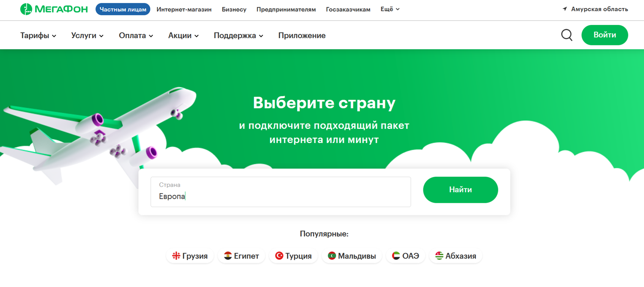Screen dimensions: 644x287
Task: Open Интернет-магазин section
Action: (184, 9)
